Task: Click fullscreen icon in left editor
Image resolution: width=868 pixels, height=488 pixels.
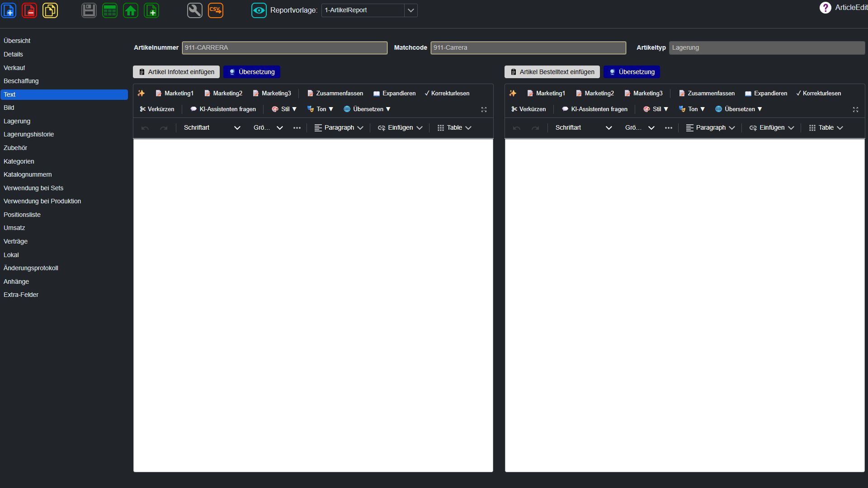Action: [x=484, y=109]
